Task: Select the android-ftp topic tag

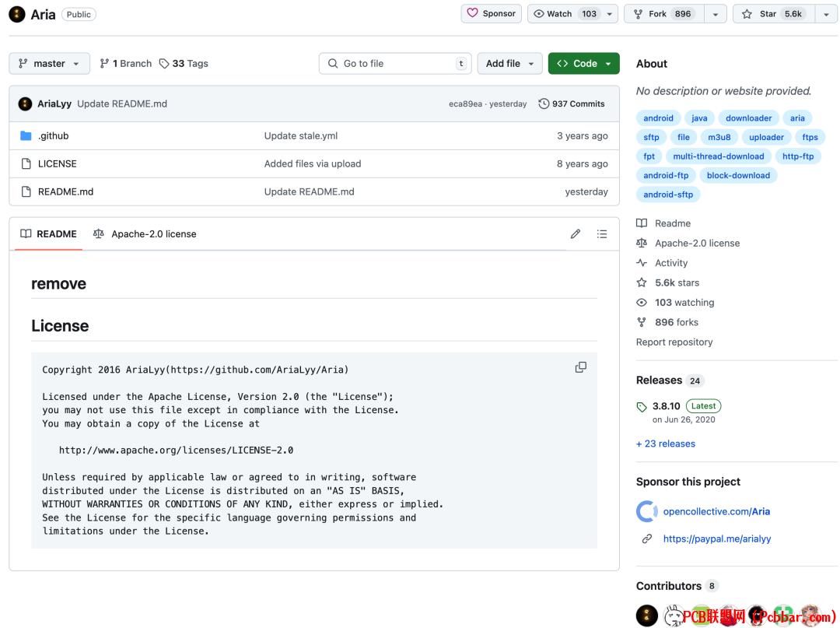Action: [667, 176]
